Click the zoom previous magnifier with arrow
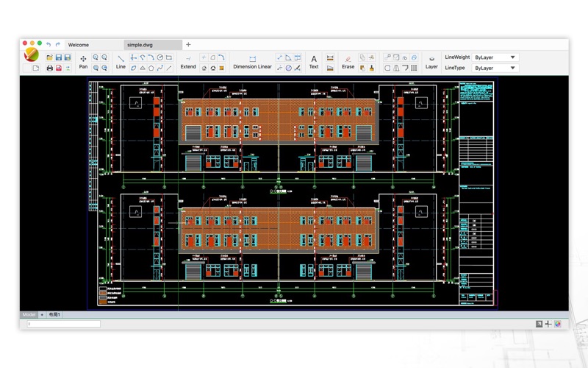588x368 pixels. (x=104, y=68)
